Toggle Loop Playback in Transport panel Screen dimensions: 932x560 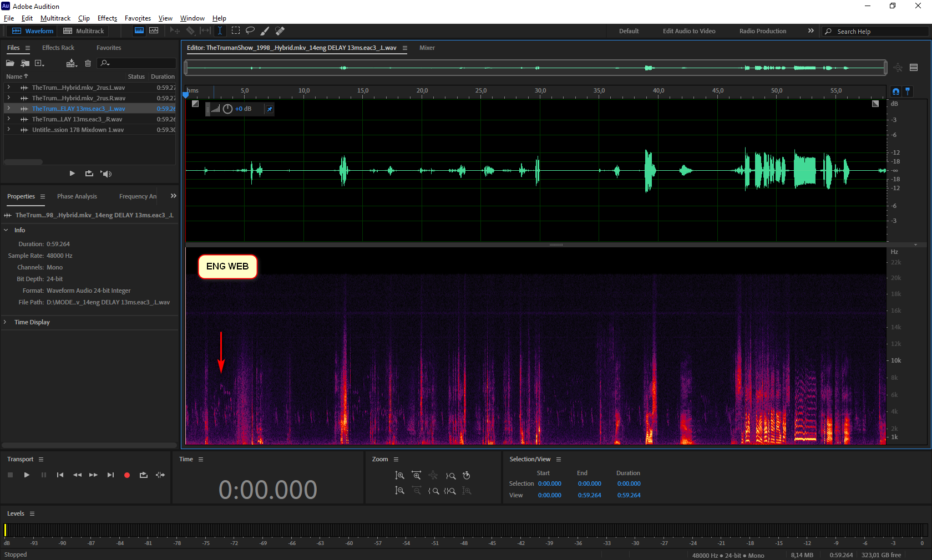144,475
